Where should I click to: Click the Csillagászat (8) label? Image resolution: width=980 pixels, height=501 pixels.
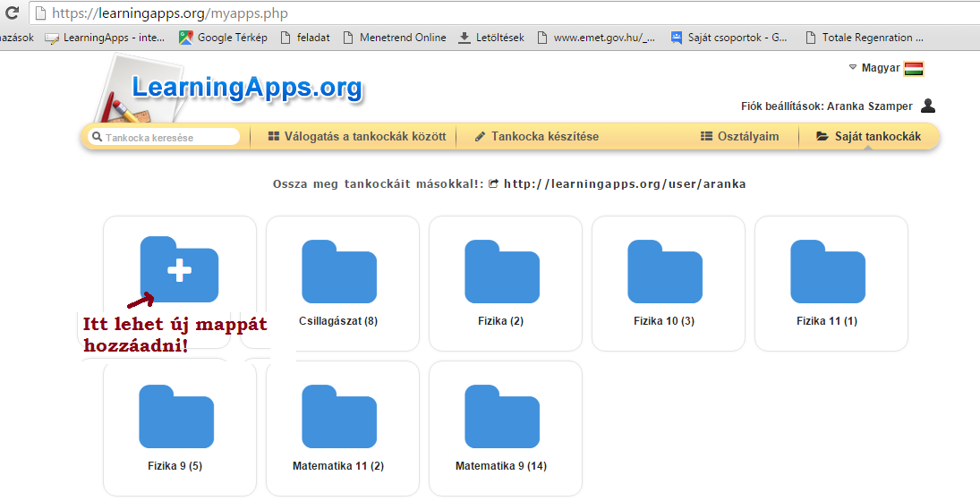pyautogui.click(x=338, y=321)
